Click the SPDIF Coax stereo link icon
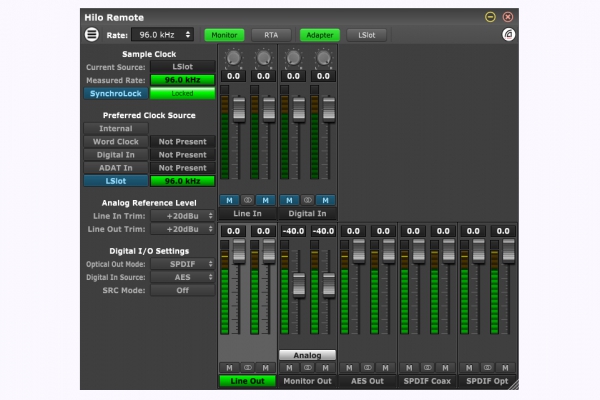Screen dimensions: 600x400 [428, 367]
